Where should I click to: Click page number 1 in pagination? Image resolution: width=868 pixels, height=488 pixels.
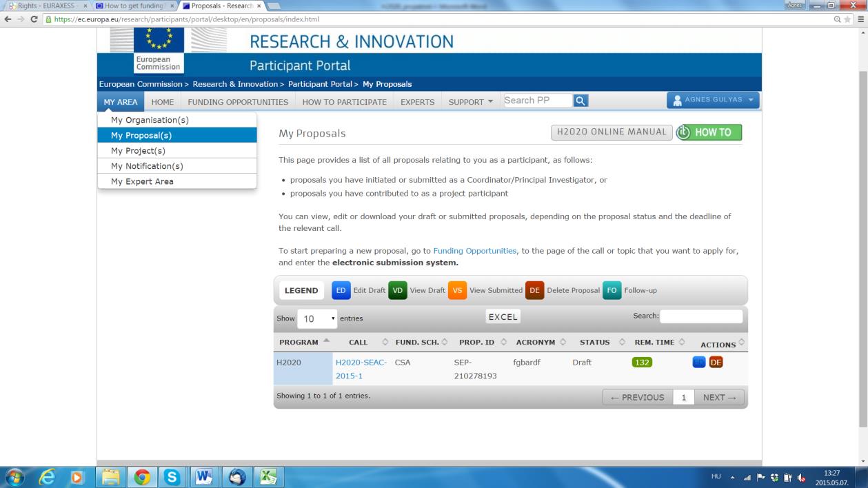(683, 398)
